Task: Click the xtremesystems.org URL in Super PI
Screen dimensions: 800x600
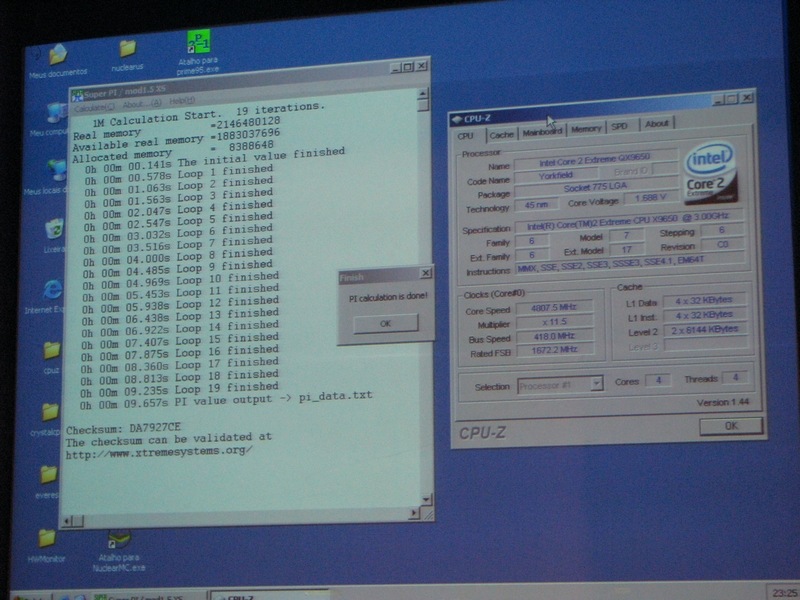Action: pos(159,453)
